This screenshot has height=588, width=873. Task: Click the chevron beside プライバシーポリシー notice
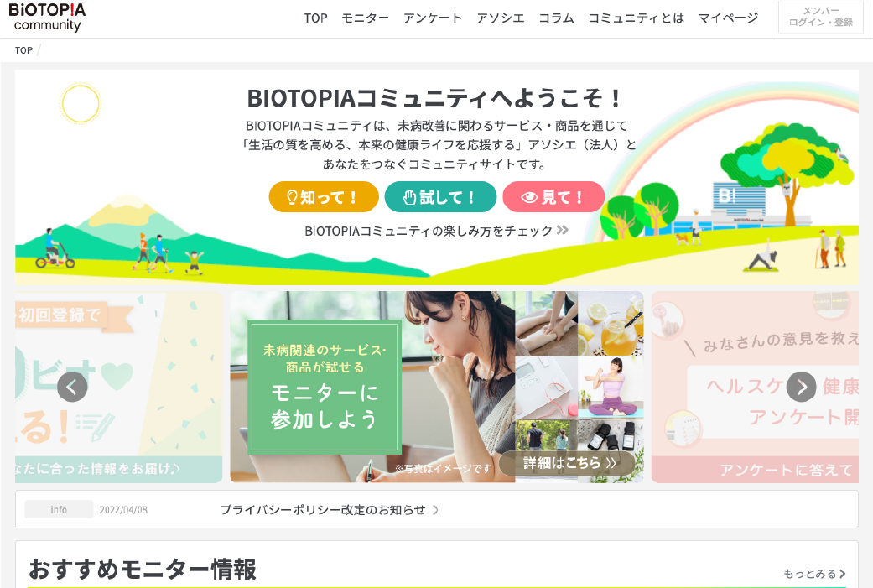[435, 510]
